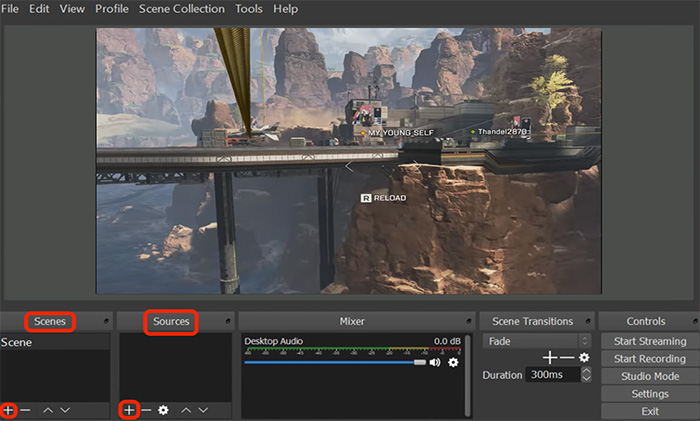
Task: Click the Scene Transitions panel title
Action: (533, 321)
